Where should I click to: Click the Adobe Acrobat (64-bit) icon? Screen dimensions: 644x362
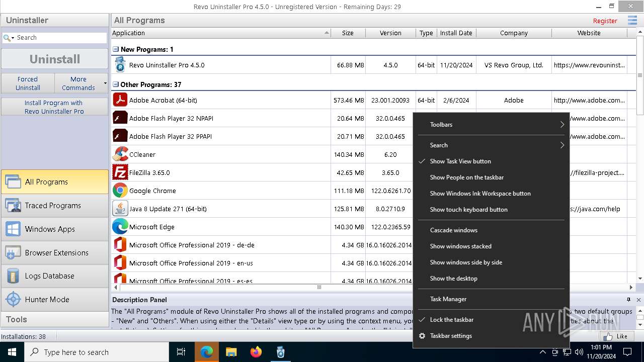[x=120, y=100]
